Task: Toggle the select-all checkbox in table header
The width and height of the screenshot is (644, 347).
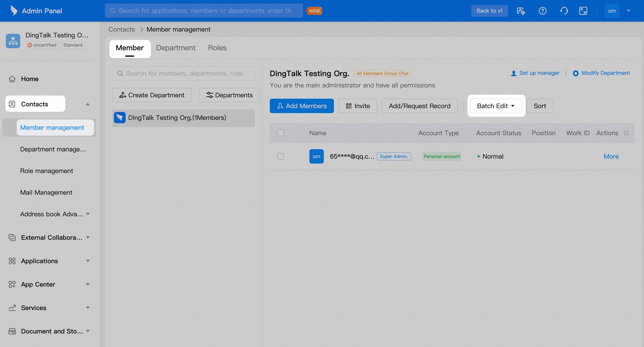Action: point(281,133)
